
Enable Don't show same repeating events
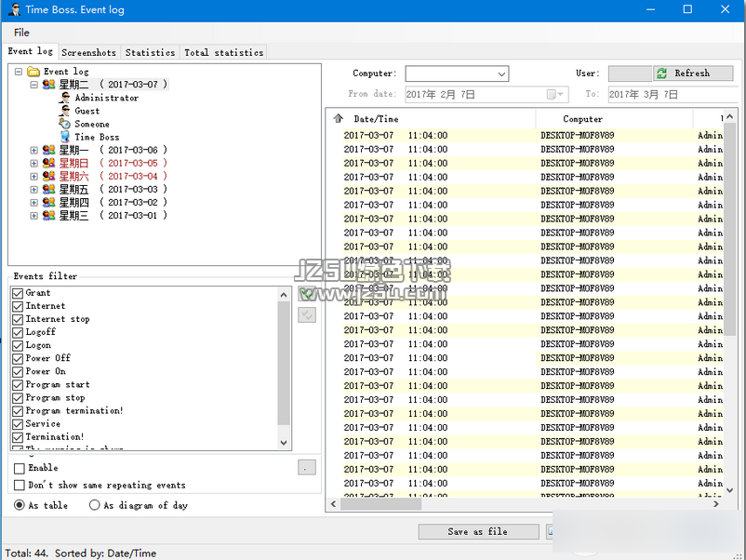click(20, 486)
